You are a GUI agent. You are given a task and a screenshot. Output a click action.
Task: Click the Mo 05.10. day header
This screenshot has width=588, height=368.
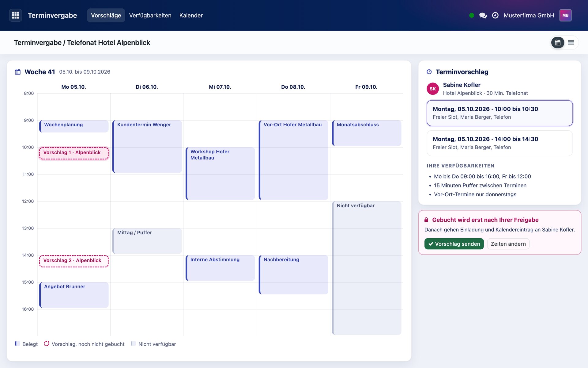point(73,87)
